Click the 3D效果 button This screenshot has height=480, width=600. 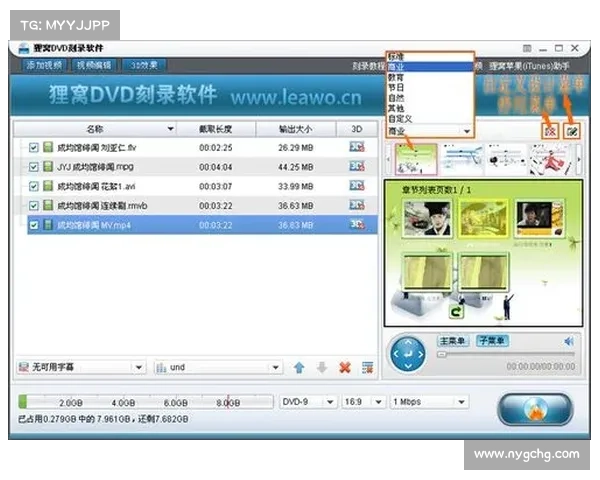pos(144,65)
